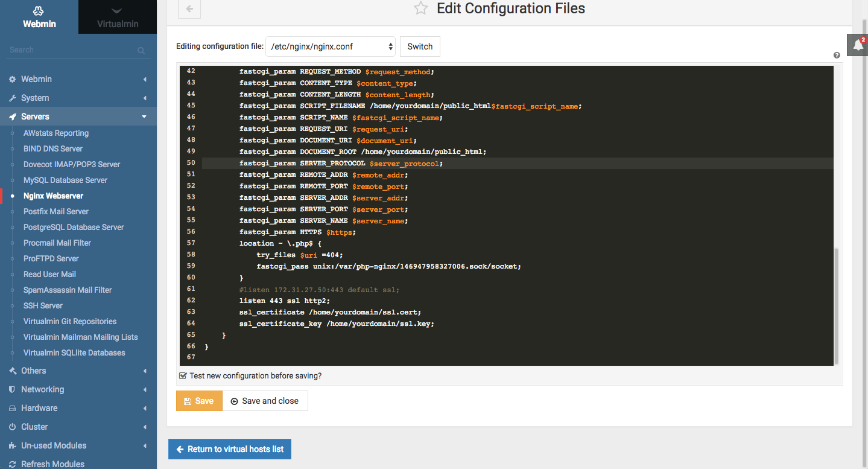
Task: Click editor line 62 listen 443
Action: pos(285,301)
